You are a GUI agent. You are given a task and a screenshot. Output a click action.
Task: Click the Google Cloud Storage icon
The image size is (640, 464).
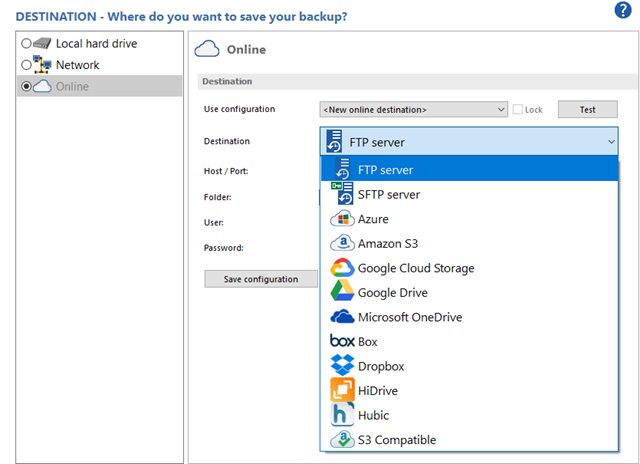(342, 268)
